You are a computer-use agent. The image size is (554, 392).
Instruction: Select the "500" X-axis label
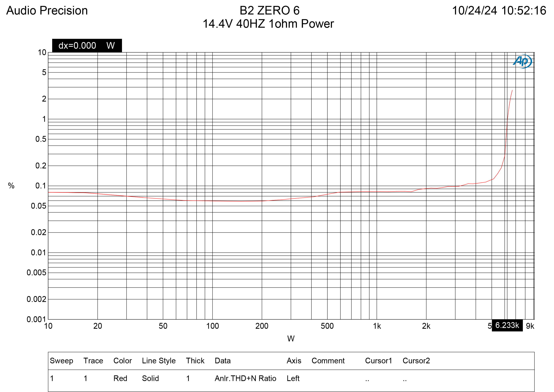327,326
